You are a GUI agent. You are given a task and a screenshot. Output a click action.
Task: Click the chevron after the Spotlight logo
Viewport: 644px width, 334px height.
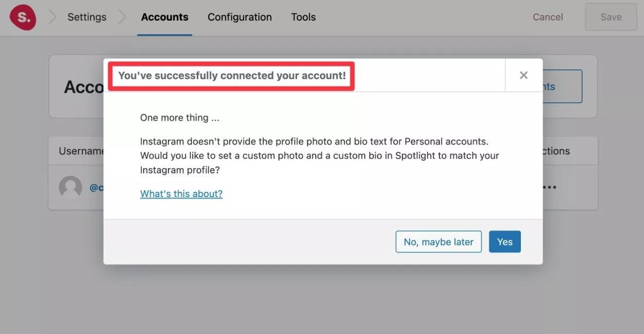click(52, 17)
